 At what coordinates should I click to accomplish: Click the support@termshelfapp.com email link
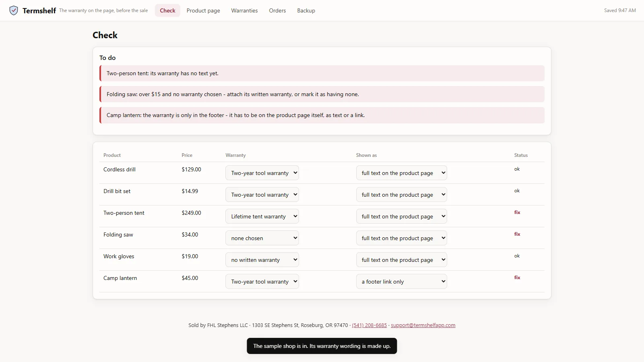coord(423,325)
